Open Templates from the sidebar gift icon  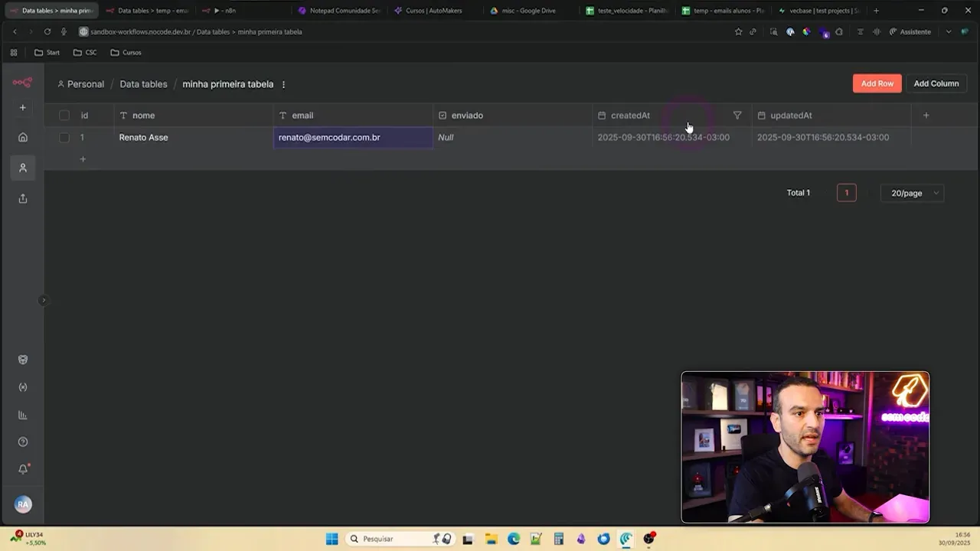(22, 359)
